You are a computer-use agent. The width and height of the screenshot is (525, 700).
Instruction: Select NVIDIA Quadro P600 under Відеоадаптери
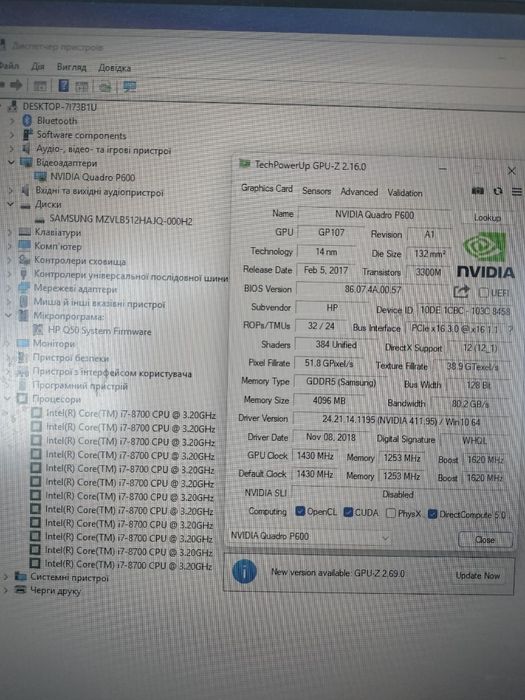point(92,177)
